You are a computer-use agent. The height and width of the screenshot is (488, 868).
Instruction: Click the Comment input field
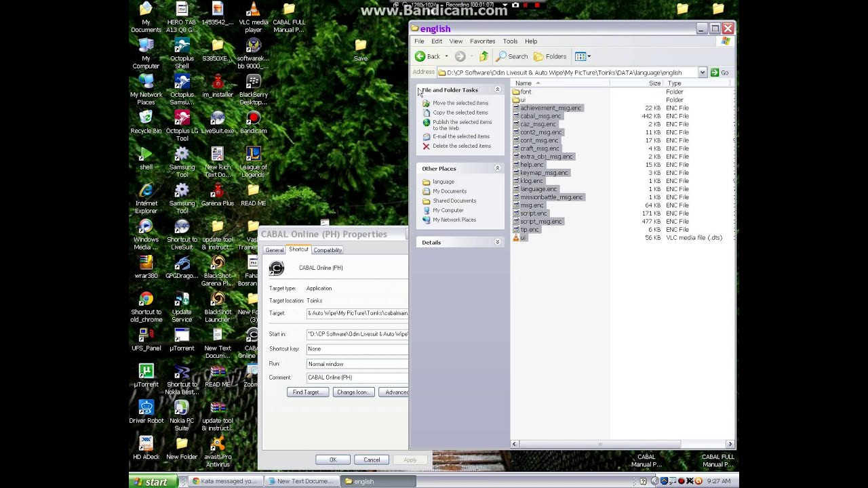[x=357, y=378]
